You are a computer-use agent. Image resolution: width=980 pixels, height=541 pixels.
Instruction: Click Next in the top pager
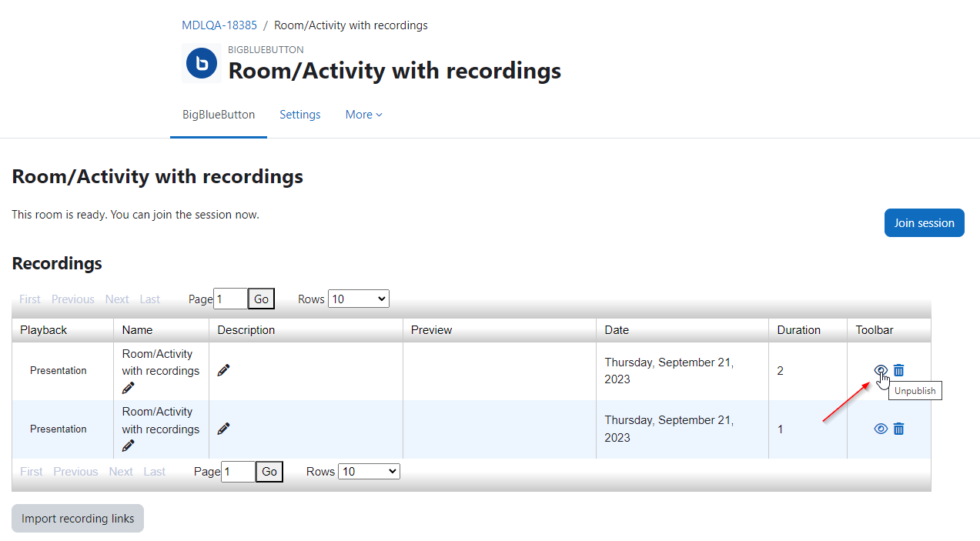click(117, 299)
